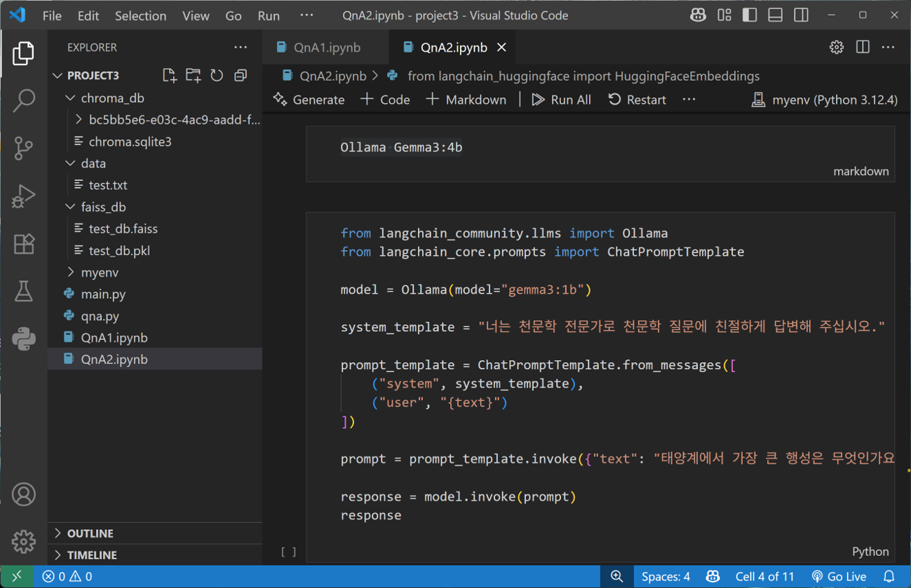Toggle the primary side bar
This screenshot has width=911, height=588.
(750, 15)
